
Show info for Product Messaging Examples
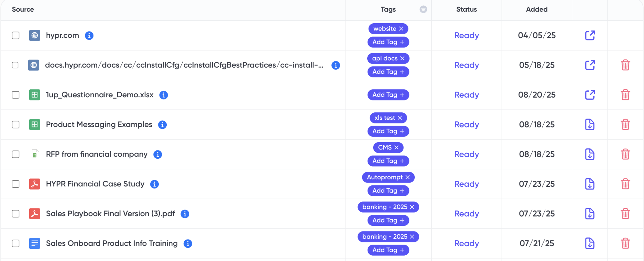click(162, 125)
